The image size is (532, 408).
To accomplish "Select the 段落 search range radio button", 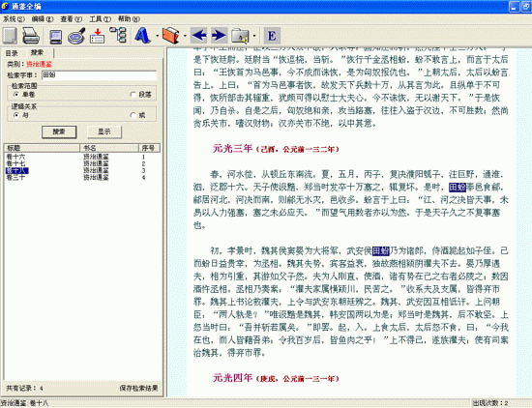I will coord(133,95).
